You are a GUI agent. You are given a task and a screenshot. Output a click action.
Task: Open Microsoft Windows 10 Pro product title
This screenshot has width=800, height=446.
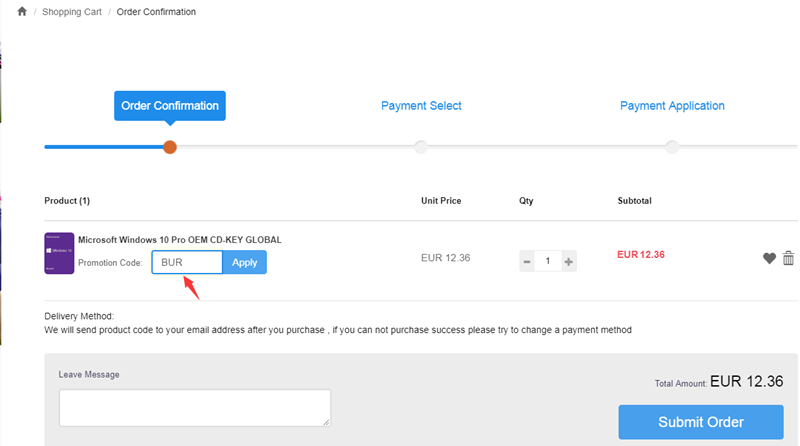pos(180,240)
